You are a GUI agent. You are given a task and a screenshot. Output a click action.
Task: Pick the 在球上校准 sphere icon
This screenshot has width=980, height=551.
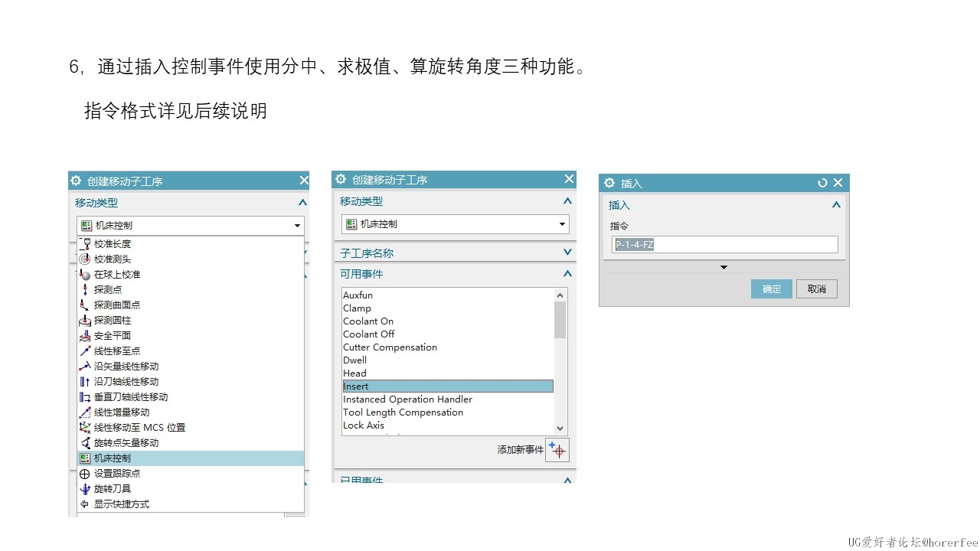pos(85,274)
